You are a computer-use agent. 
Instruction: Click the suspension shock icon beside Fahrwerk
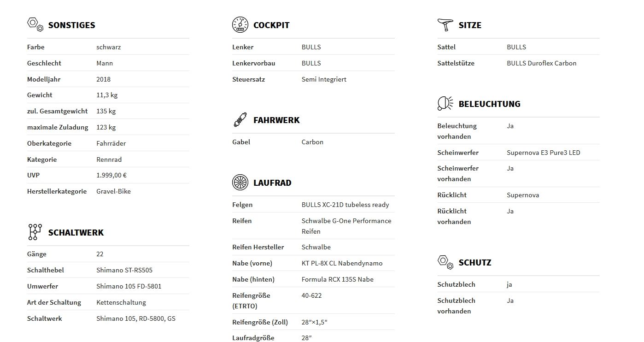pyautogui.click(x=240, y=120)
